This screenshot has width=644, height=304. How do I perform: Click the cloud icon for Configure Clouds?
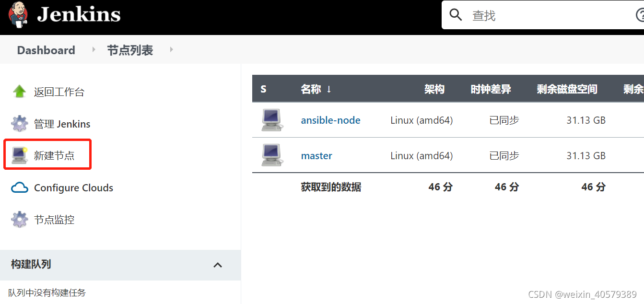tap(20, 187)
